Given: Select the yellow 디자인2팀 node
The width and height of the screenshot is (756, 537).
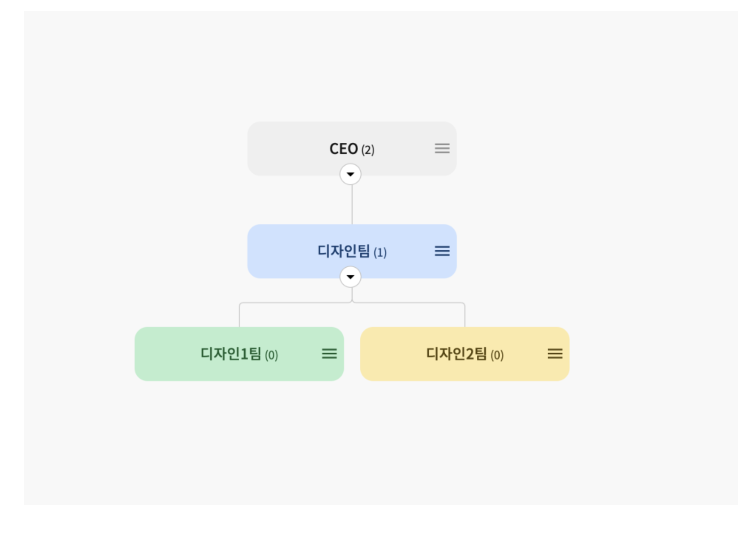Looking at the screenshot, I should [465, 354].
